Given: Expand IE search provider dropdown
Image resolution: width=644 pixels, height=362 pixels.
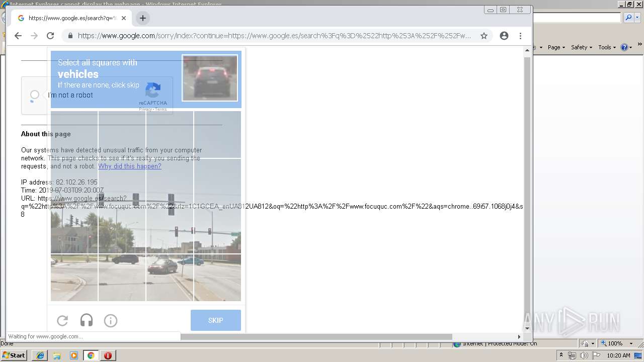Looking at the screenshot, I should [x=637, y=18].
